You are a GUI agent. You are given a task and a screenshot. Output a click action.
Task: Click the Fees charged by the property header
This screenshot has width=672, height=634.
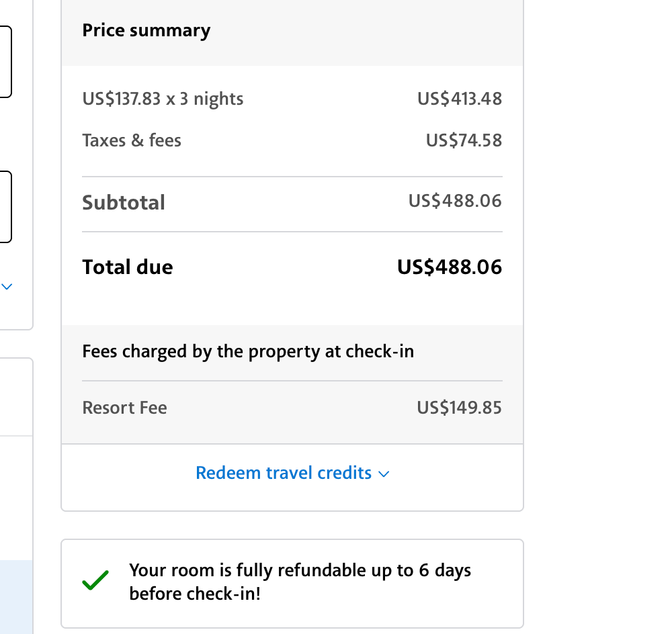click(x=249, y=351)
